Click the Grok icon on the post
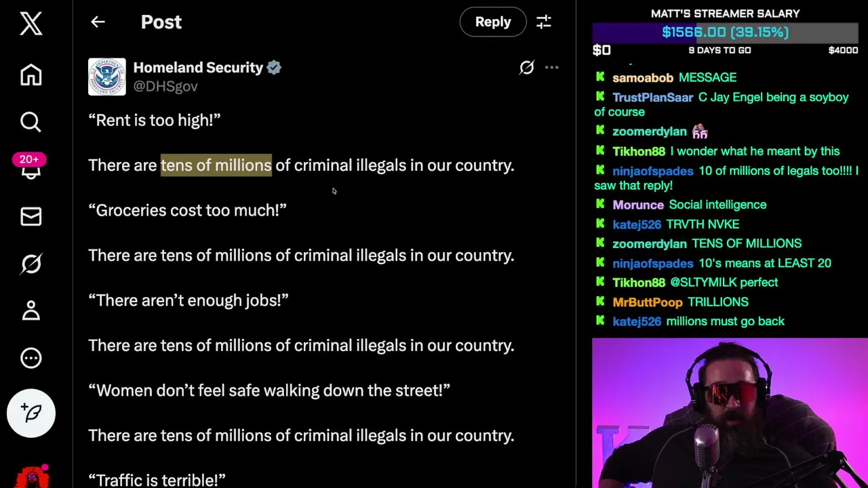Screen dimensions: 868x488 coord(527,67)
